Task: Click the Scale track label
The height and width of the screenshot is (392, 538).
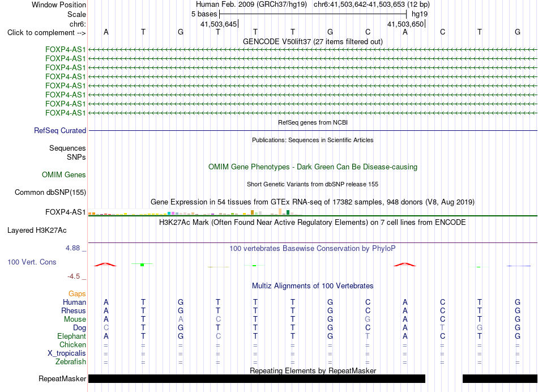Action: click(76, 14)
